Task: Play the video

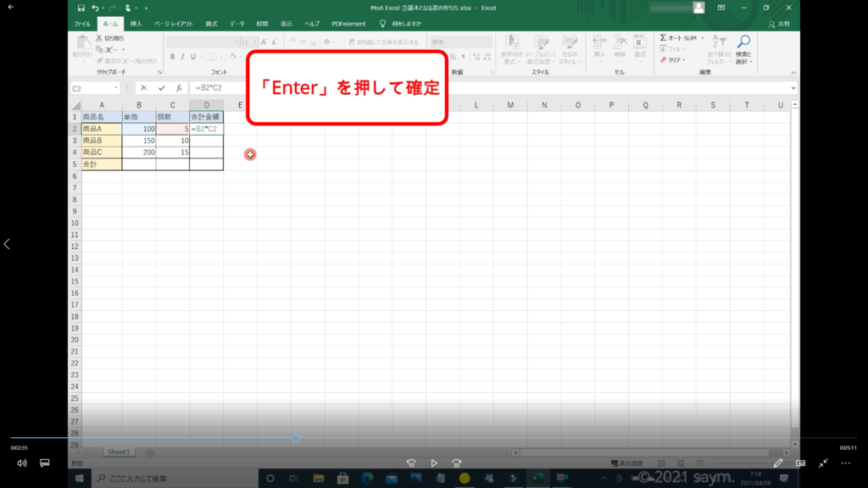Action: click(x=434, y=463)
